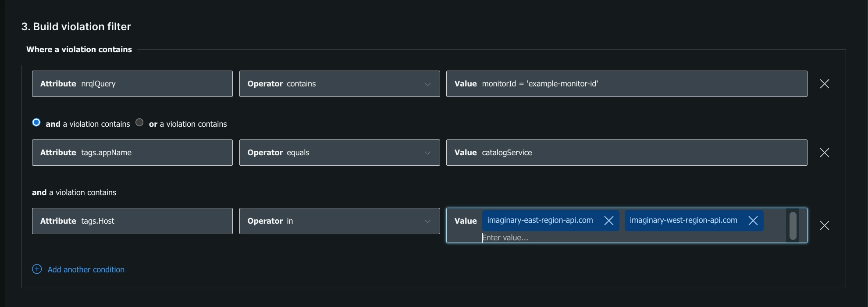Viewport: 868px width, 307px height.
Task: Remove the tags.Host condition row
Action: (x=824, y=225)
